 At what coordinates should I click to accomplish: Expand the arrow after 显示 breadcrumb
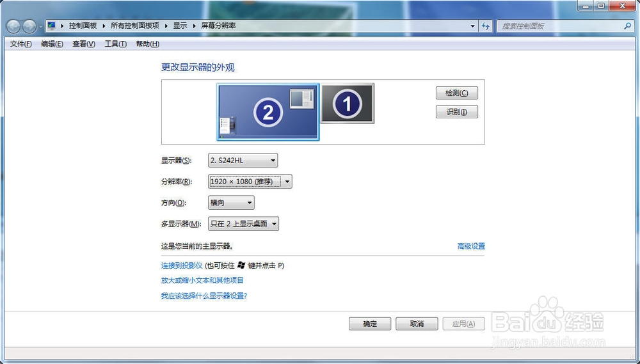[x=195, y=26]
